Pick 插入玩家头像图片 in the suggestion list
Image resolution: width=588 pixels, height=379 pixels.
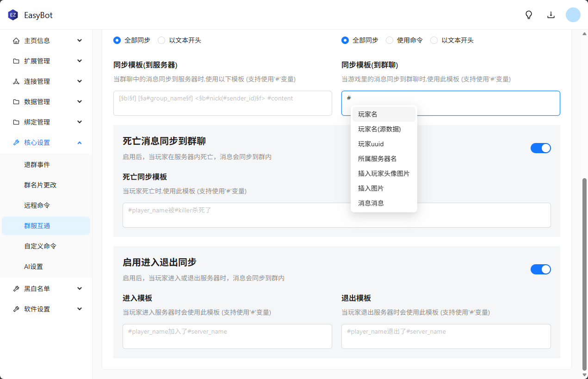click(x=384, y=174)
